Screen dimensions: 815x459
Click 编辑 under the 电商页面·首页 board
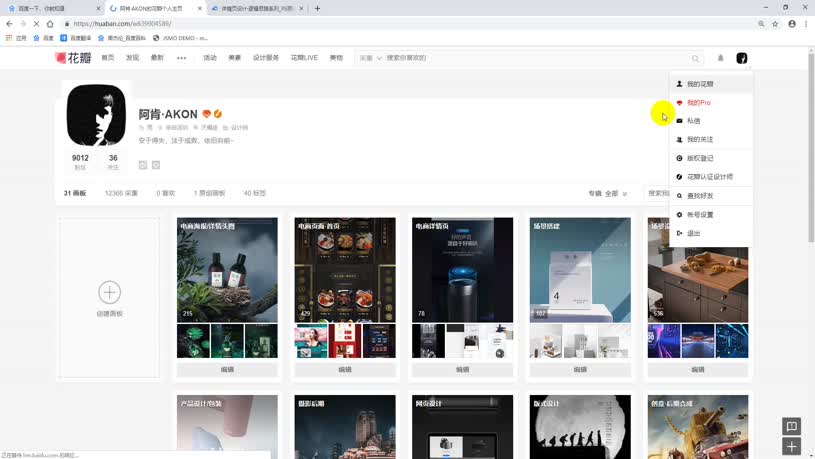coord(345,370)
